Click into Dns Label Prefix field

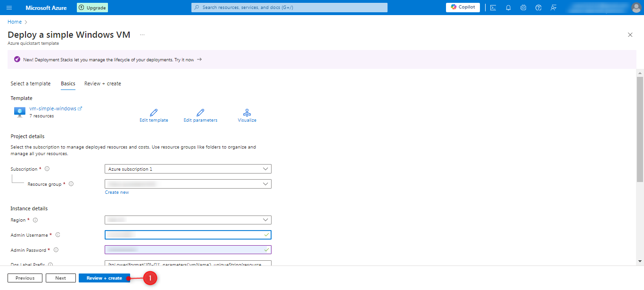point(188,264)
